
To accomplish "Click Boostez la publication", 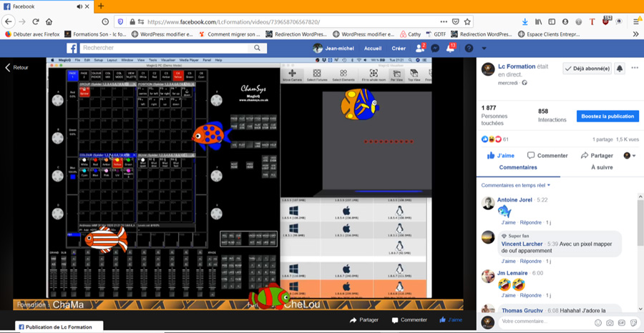I will coord(608,116).
